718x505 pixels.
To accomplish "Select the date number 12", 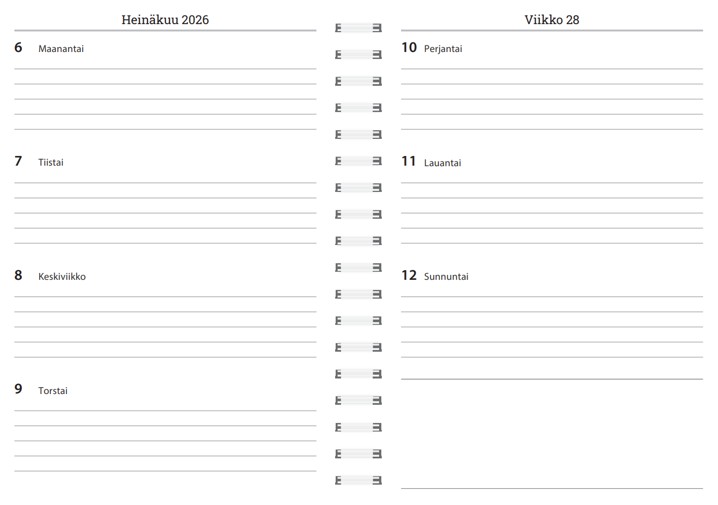I will point(409,275).
